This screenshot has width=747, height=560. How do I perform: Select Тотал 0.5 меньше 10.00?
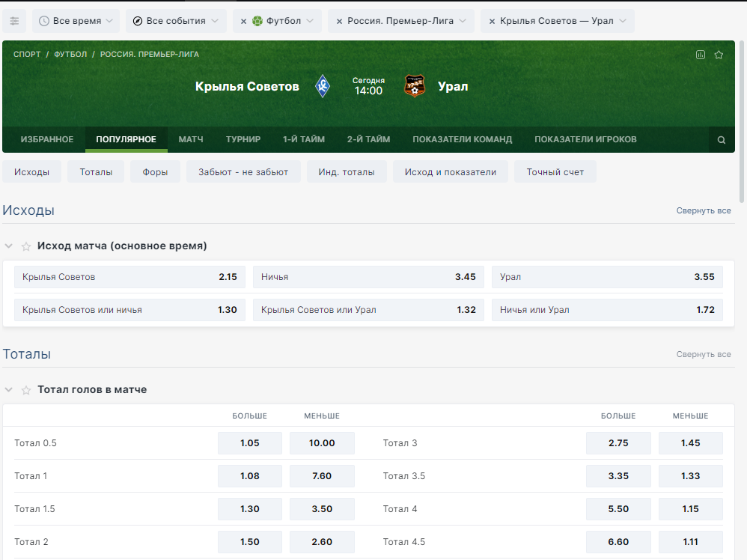(x=322, y=443)
